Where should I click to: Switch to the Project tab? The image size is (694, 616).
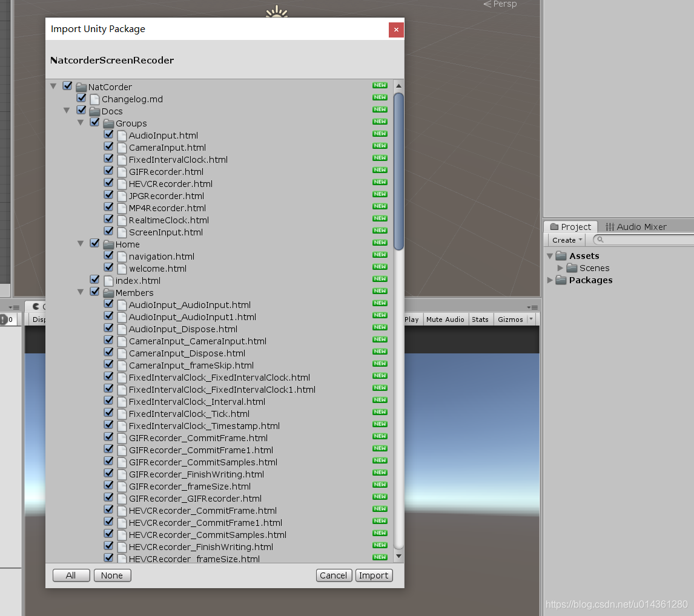click(x=570, y=226)
